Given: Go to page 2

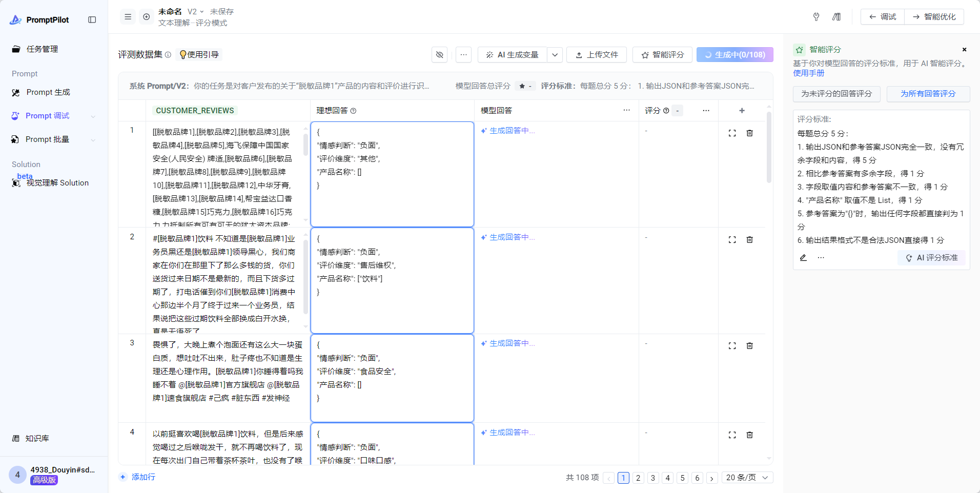Looking at the screenshot, I should click(x=638, y=478).
